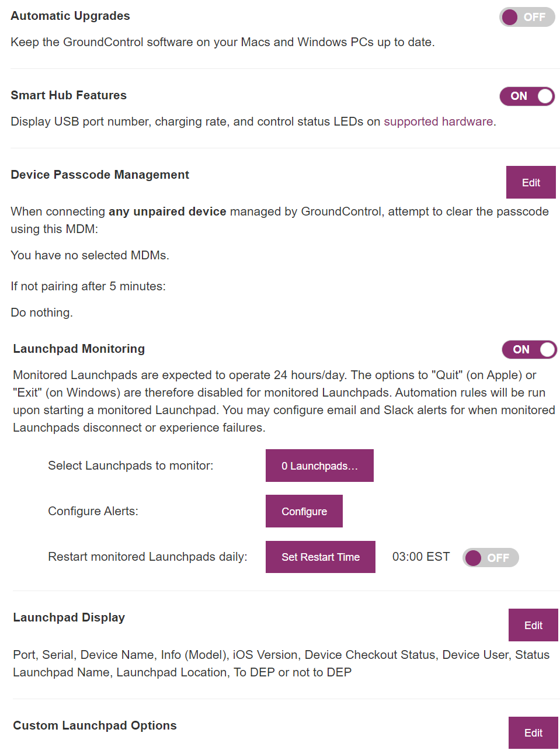
Task: Open the 0 Launchpads selector button
Action: pyautogui.click(x=319, y=466)
